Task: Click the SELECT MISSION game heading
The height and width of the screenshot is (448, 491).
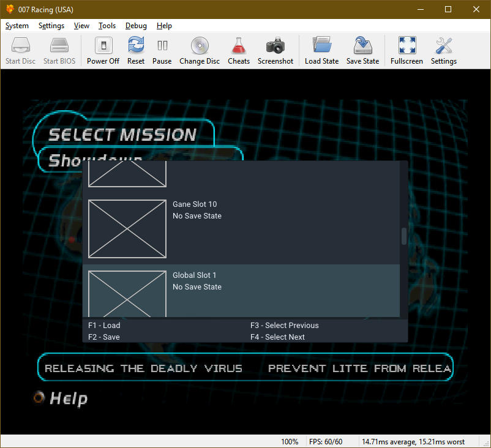Action: 122,135
